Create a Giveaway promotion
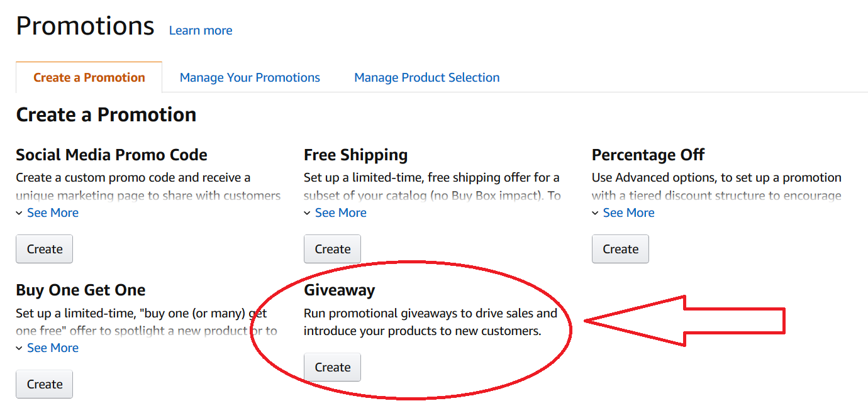This screenshot has width=868, height=418. (x=332, y=367)
